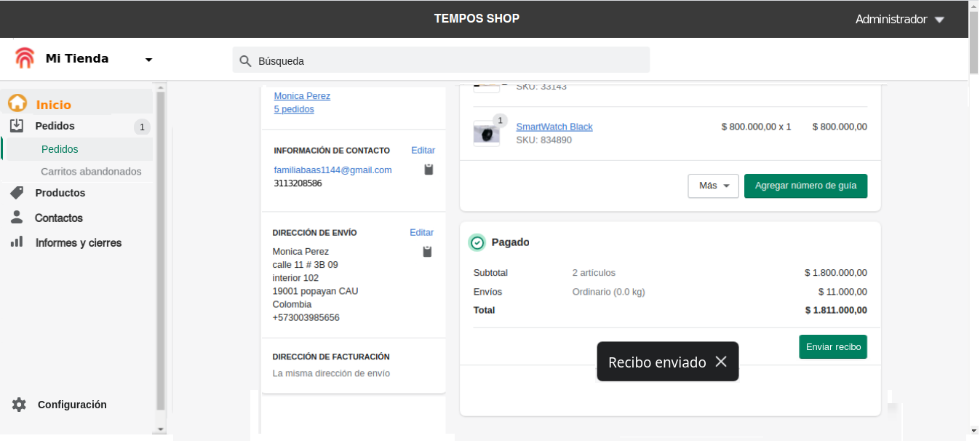Image resolution: width=980 pixels, height=441 pixels.
Task: Open the Pedidos submenu item
Action: point(60,149)
